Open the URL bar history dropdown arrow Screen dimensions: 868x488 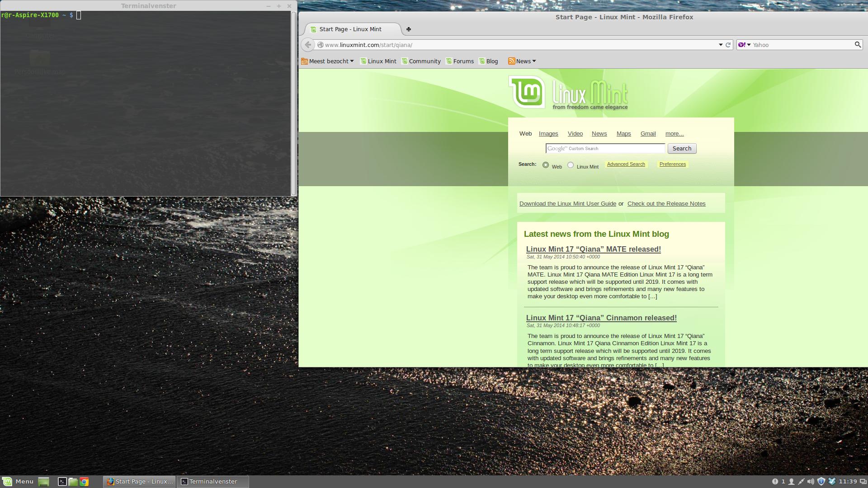coord(721,45)
